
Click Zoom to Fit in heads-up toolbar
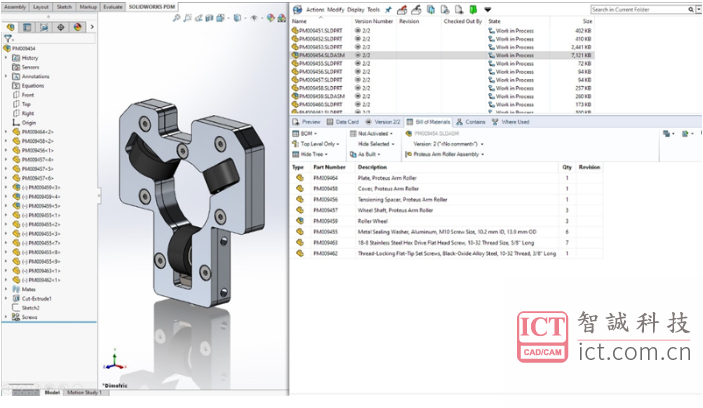tap(177, 18)
